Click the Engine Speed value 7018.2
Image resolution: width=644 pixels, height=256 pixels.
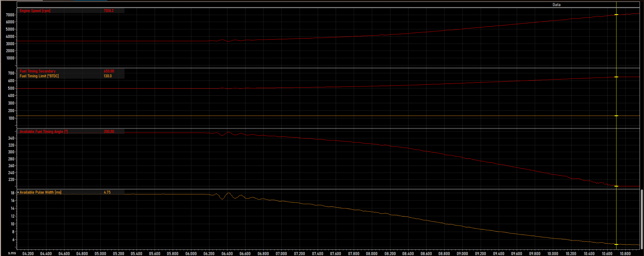[x=108, y=11]
